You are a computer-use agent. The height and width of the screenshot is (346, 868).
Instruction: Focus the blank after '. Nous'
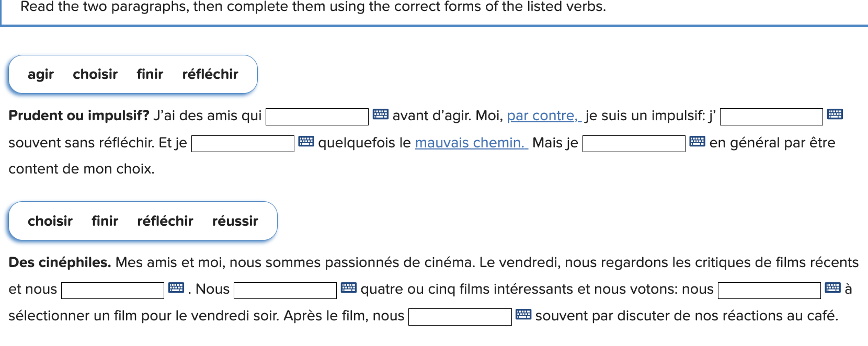[x=285, y=291]
